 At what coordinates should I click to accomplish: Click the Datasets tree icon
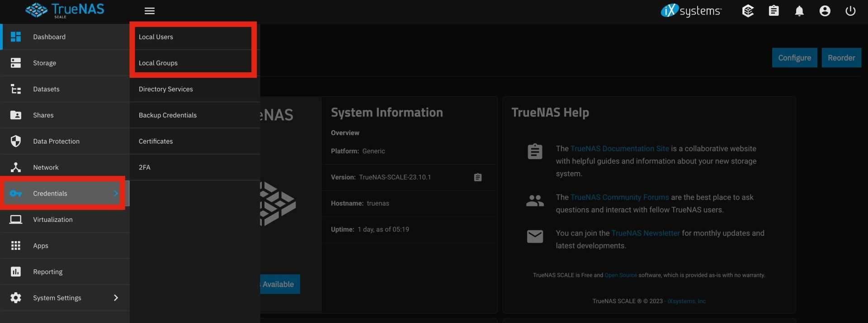click(16, 89)
